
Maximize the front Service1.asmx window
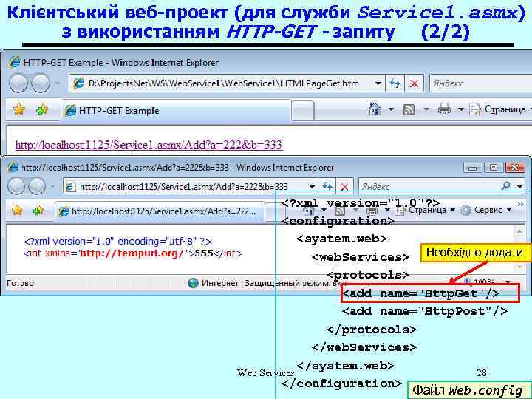click(x=494, y=168)
